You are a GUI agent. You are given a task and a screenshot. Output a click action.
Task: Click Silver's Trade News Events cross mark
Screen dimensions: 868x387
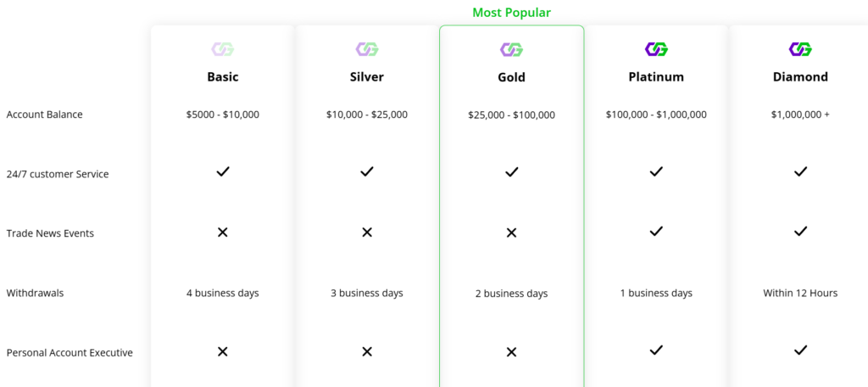pyautogui.click(x=367, y=232)
